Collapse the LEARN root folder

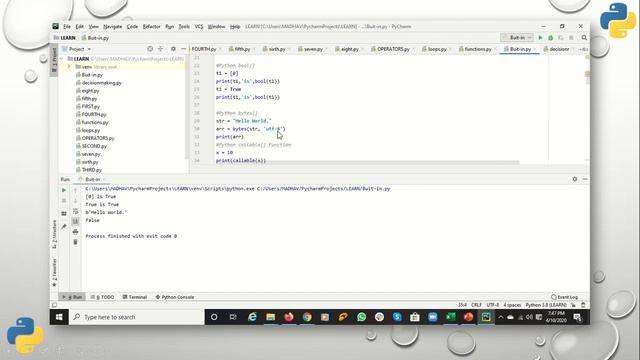(x=62, y=59)
